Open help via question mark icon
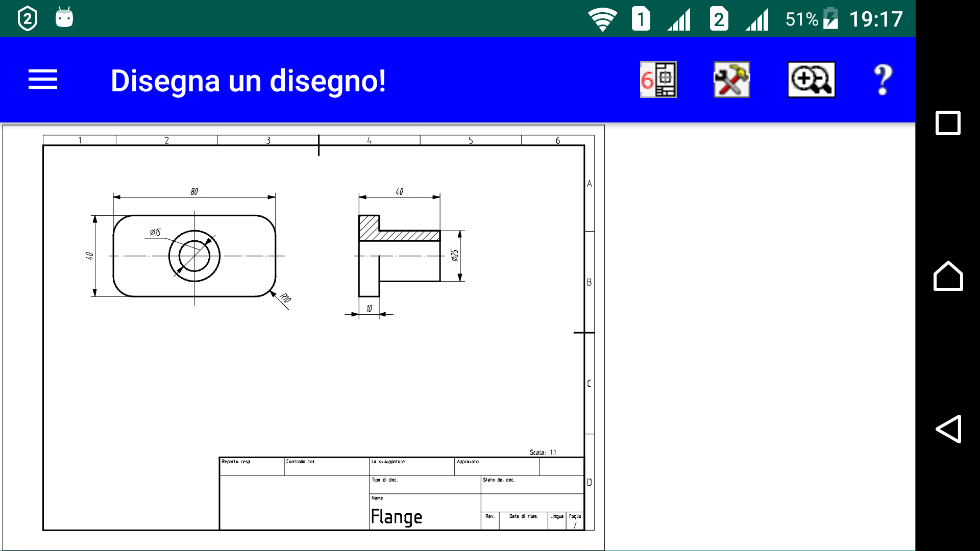 point(883,80)
